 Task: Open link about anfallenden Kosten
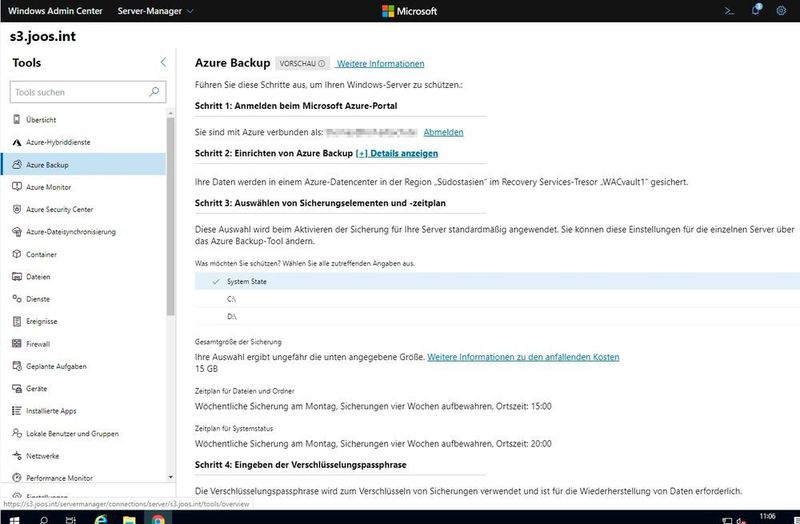523,357
